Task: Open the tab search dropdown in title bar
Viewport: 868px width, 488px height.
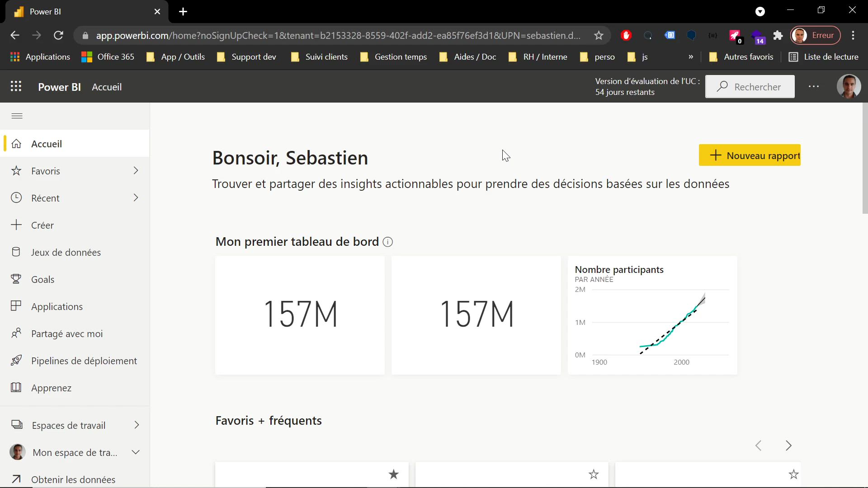Action: (760, 12)
